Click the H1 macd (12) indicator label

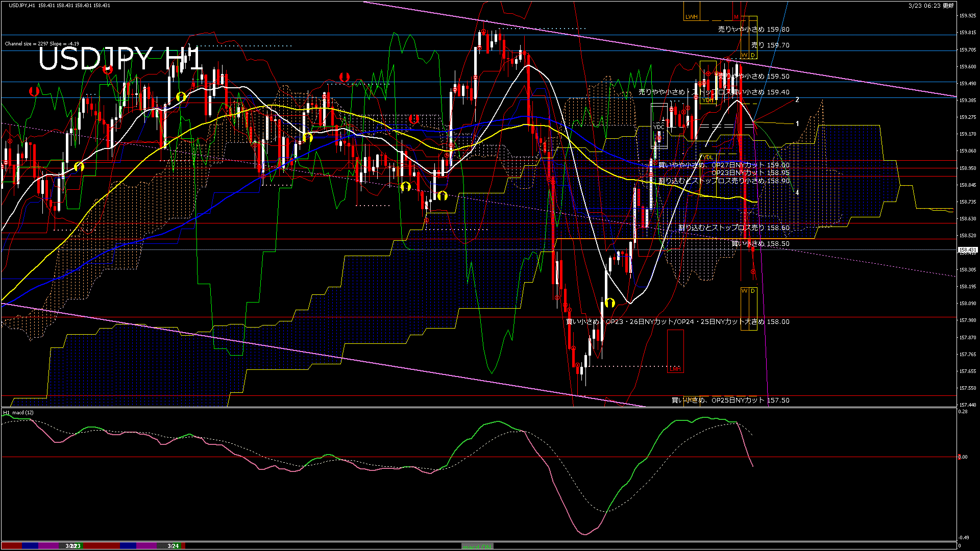(18, 412)
